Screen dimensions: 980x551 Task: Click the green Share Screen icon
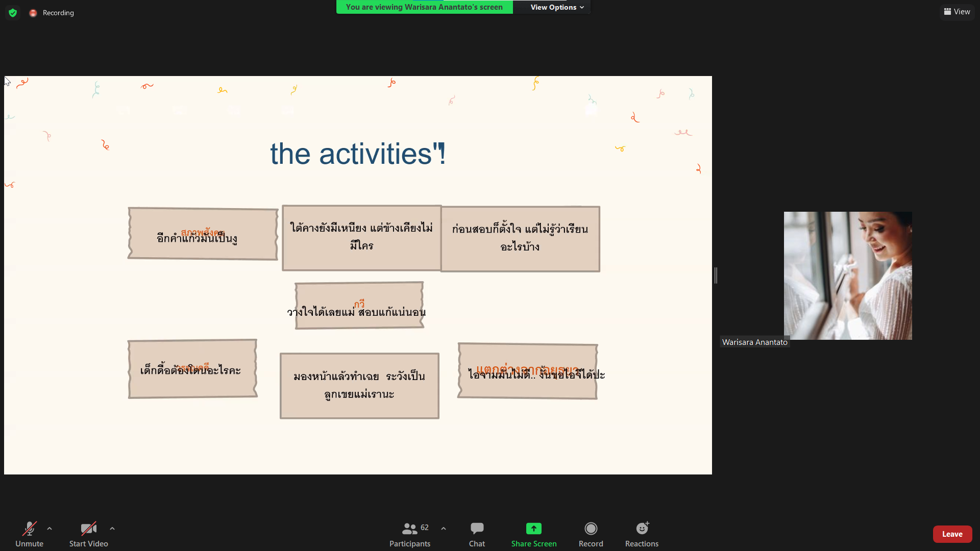point(534,529)
